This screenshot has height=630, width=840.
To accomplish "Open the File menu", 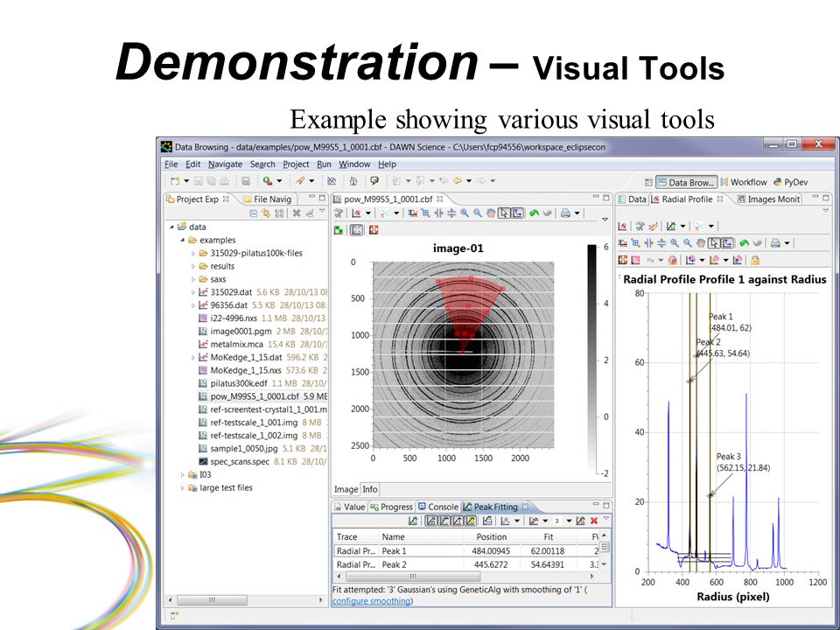I will click(x=171, y=164).
